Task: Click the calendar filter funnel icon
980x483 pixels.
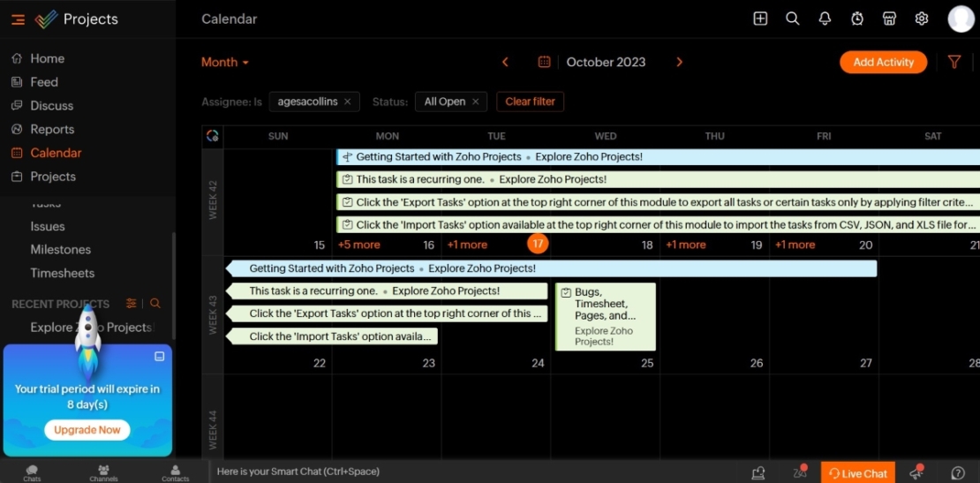Action: pos(954,62)
